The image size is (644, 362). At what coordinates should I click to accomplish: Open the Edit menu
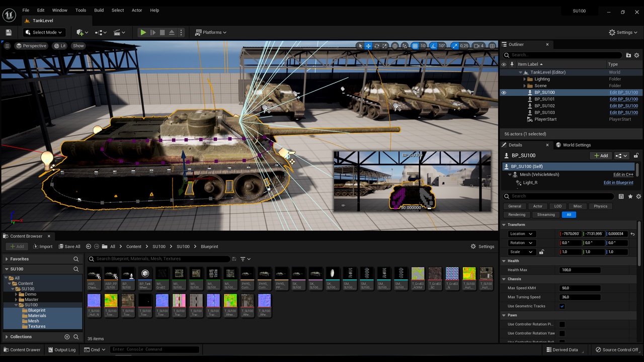click(41, 10)
